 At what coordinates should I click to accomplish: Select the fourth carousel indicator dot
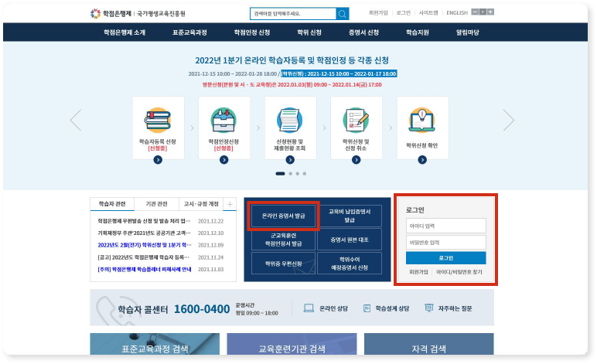[x=304, y=173]
